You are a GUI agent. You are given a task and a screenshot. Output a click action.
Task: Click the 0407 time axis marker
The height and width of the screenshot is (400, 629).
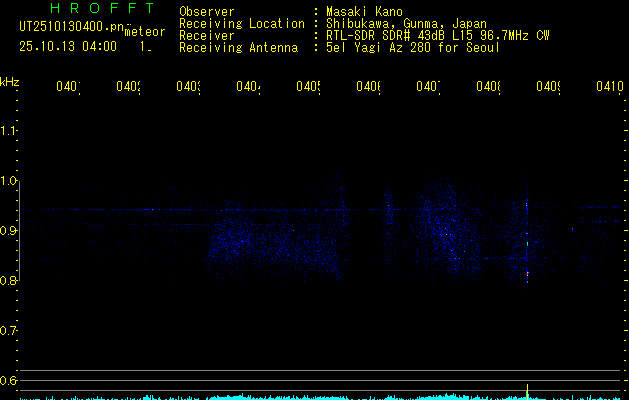pyautogui.click(x=428, y=86)
